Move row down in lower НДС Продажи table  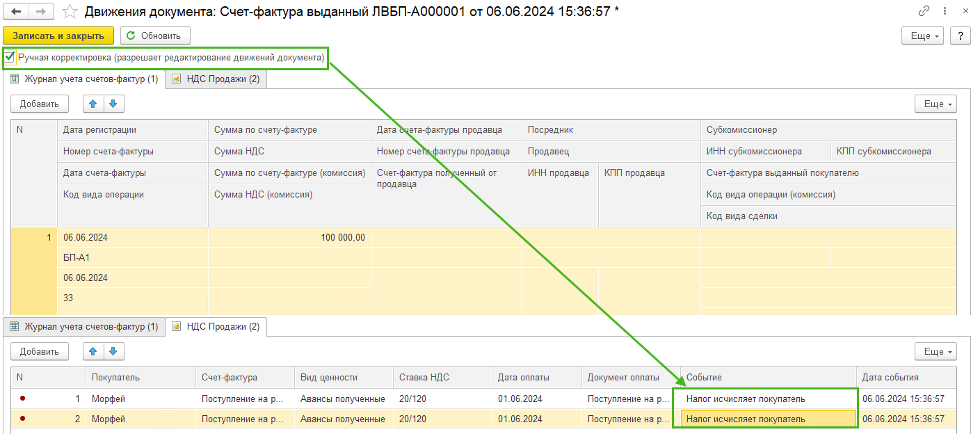[x=114, y=351]
